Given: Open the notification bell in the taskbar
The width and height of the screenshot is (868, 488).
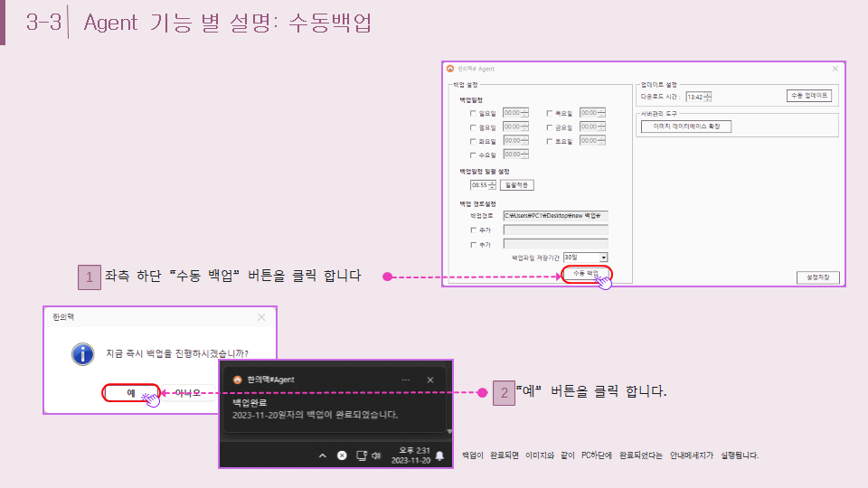Looking at the screenshot, I should click(x=439, y=455).
